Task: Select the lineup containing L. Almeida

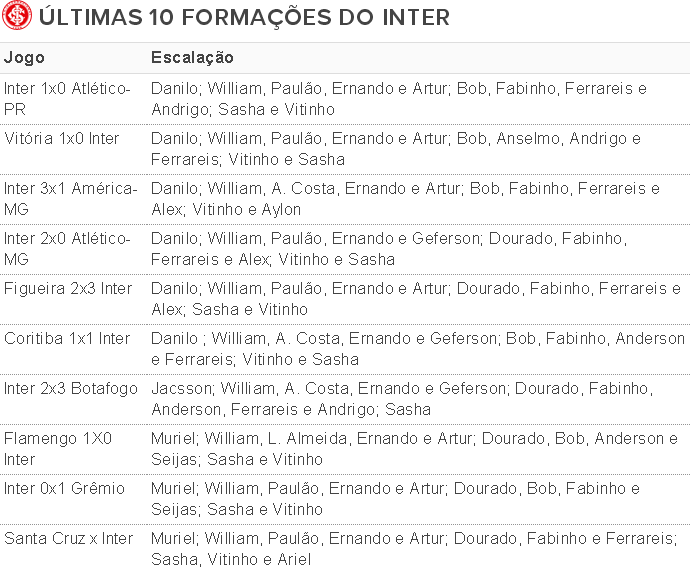Action: coord(414,449)
